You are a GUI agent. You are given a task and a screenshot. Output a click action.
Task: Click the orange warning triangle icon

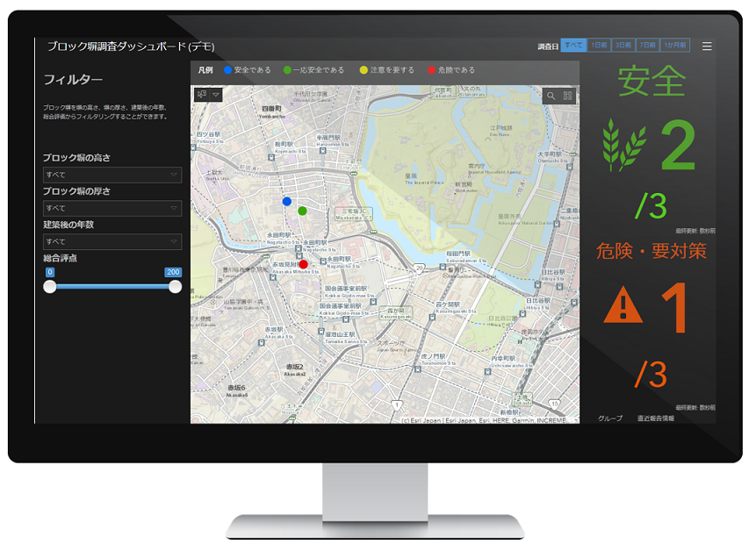(623, 306)
